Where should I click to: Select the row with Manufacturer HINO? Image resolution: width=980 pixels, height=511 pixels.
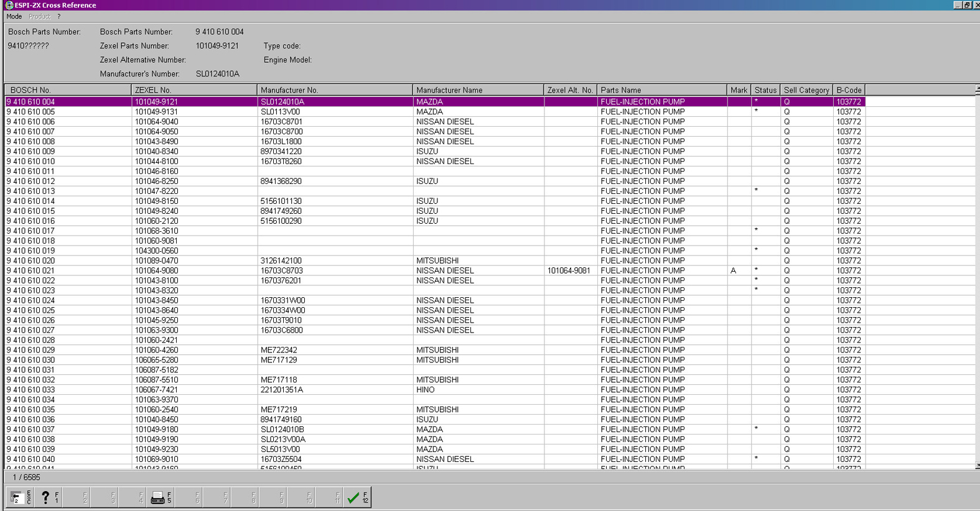click(426, 390)
